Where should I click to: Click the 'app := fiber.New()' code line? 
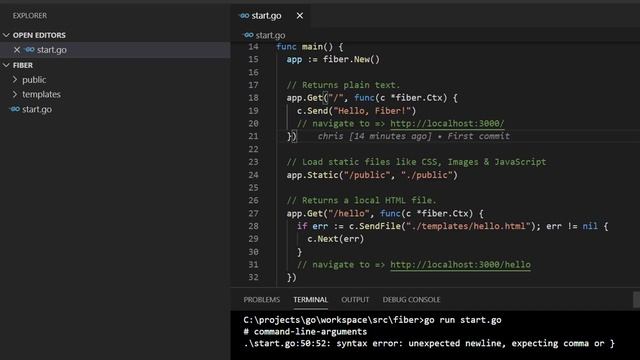point(333,59)
